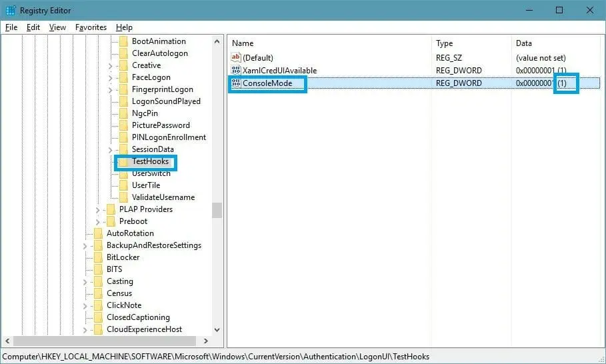Select the BackupAndRestoreSettings key label
The width and height of the screenshot is (606, 364).
[x=154, y=245]
